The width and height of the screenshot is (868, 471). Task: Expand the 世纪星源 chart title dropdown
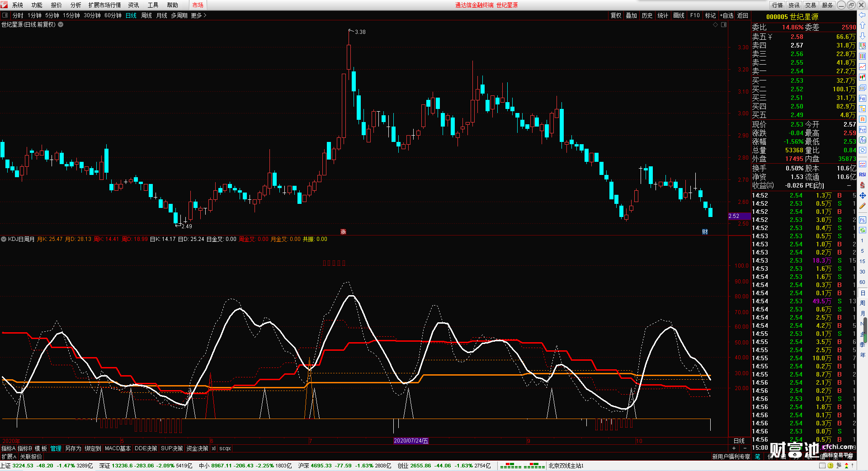[x=61, y=24]
